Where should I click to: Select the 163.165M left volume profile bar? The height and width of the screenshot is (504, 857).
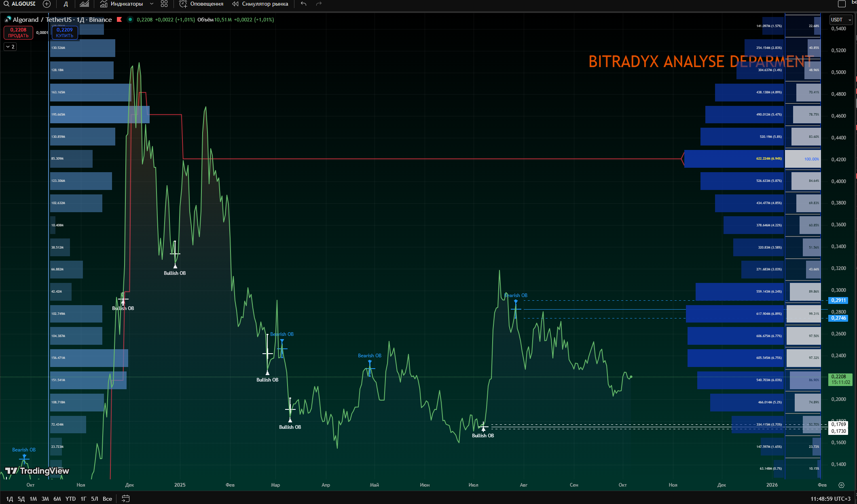pyautogui.click(x=91, y=93)
